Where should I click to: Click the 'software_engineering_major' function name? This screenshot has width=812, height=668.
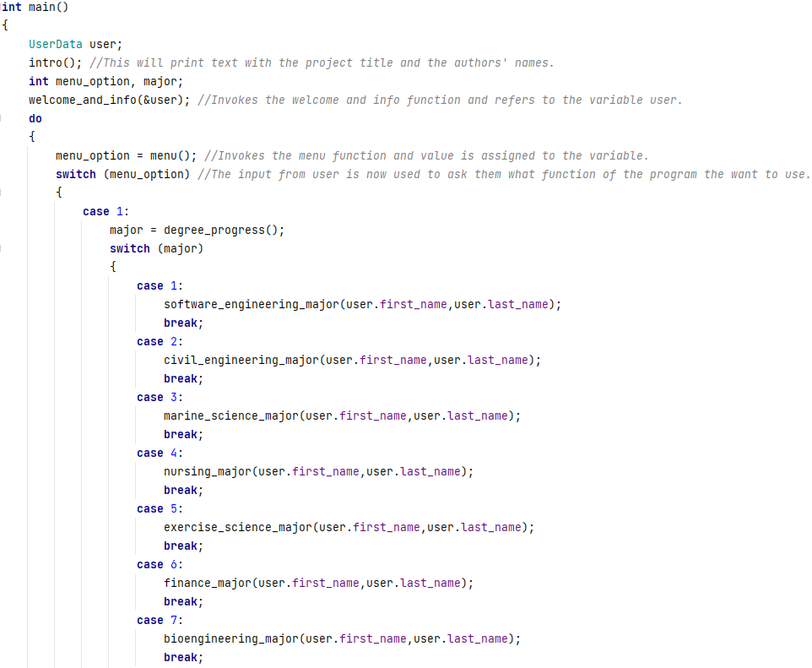coord(252,305)
